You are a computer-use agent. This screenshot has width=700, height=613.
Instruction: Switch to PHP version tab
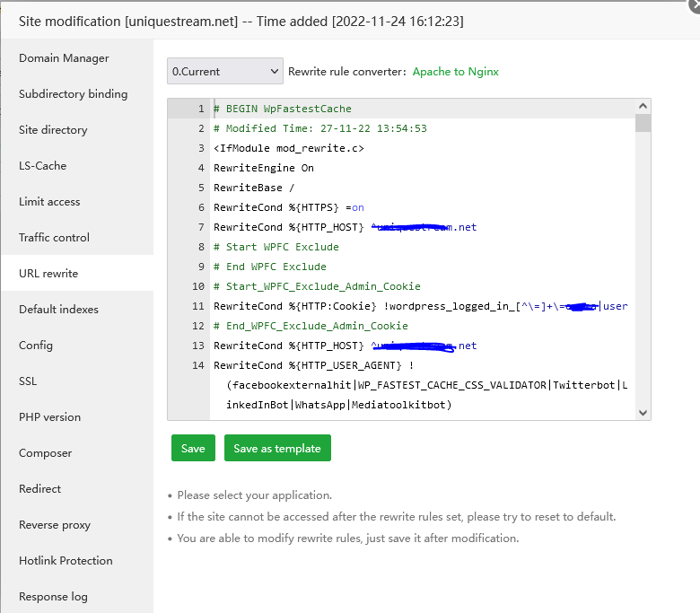[49, 417]
